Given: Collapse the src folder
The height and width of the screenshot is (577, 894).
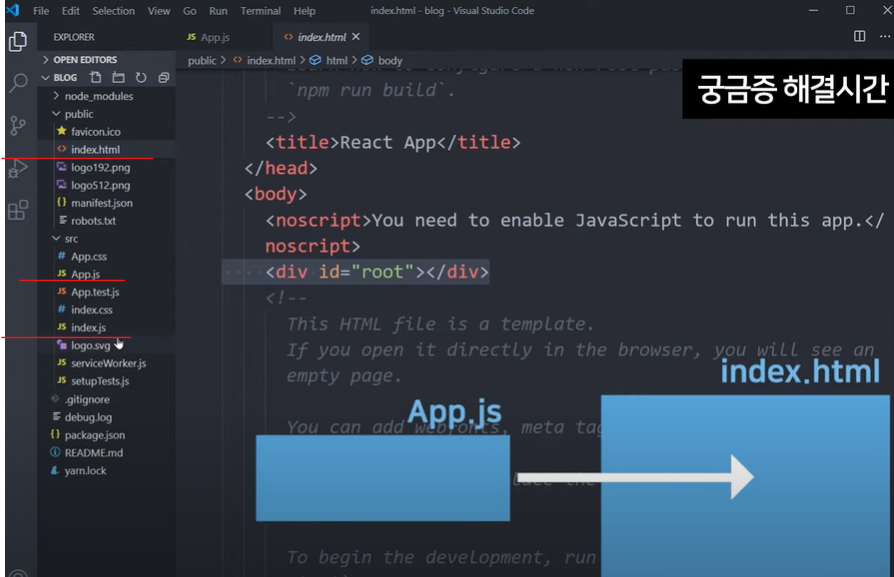Looking at the screenshot, I should [x=107, y=238].
